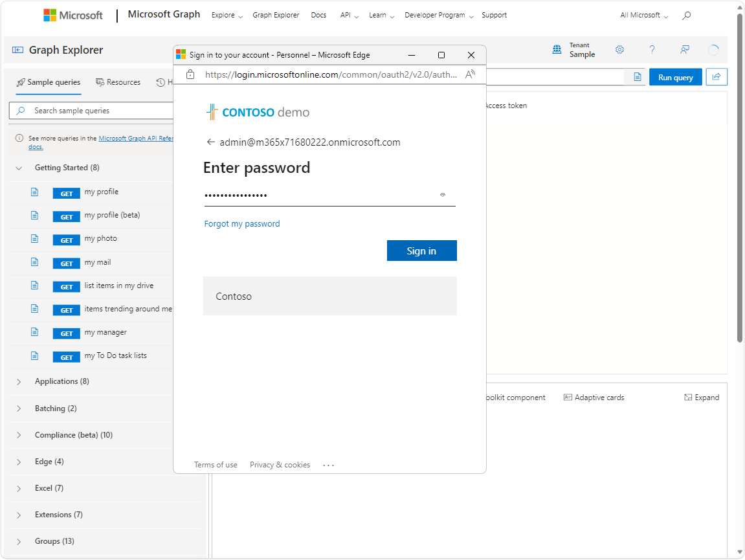Show the password with the reveal eye icon
Viewport: 745px width, 560px height.
point(442,195)
